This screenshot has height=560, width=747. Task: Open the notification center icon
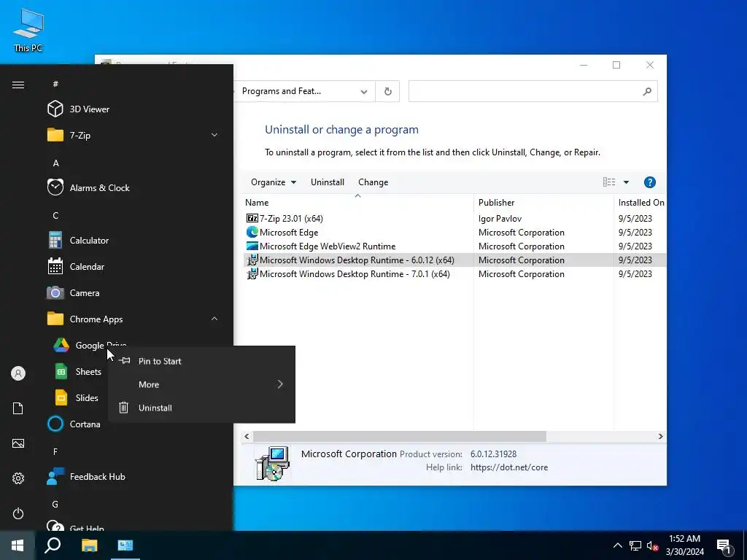coord(724,546)
